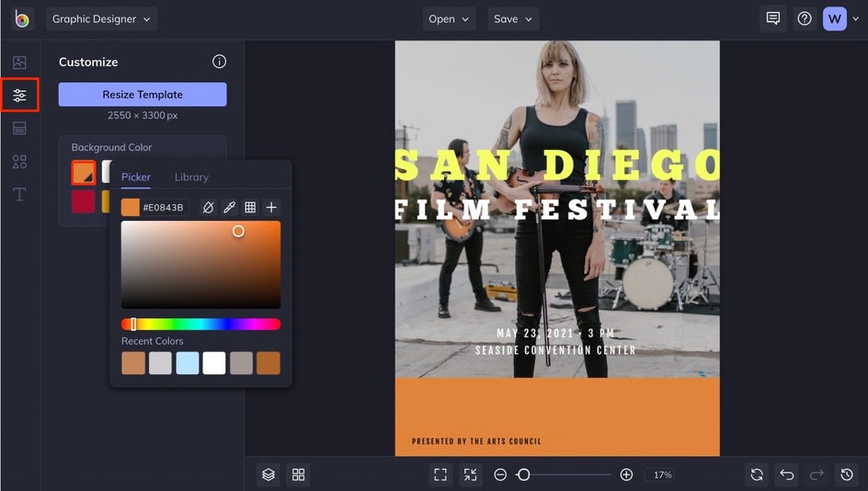Click the #E0843B hex input field
The image size is (868, 491).
[165, 208]
